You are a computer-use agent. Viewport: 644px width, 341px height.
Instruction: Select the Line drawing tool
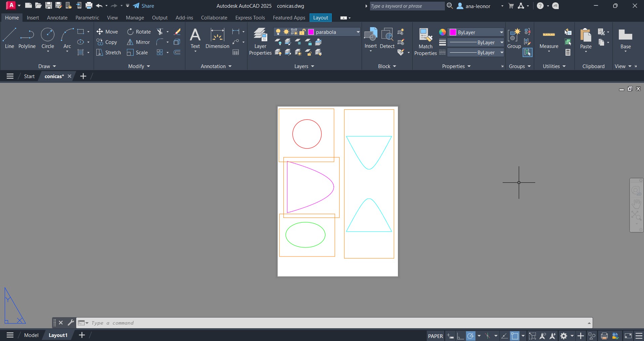coord(9,39)
